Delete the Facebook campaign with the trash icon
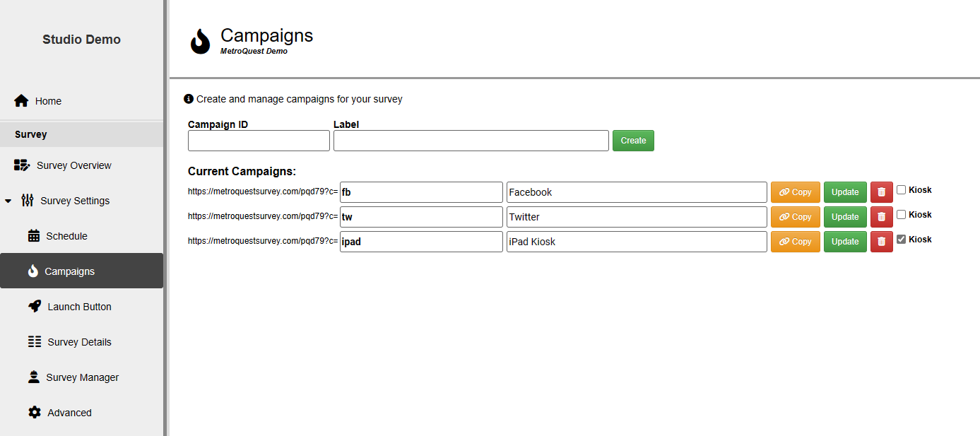This screenshot has width=980, height=436. 881,192
